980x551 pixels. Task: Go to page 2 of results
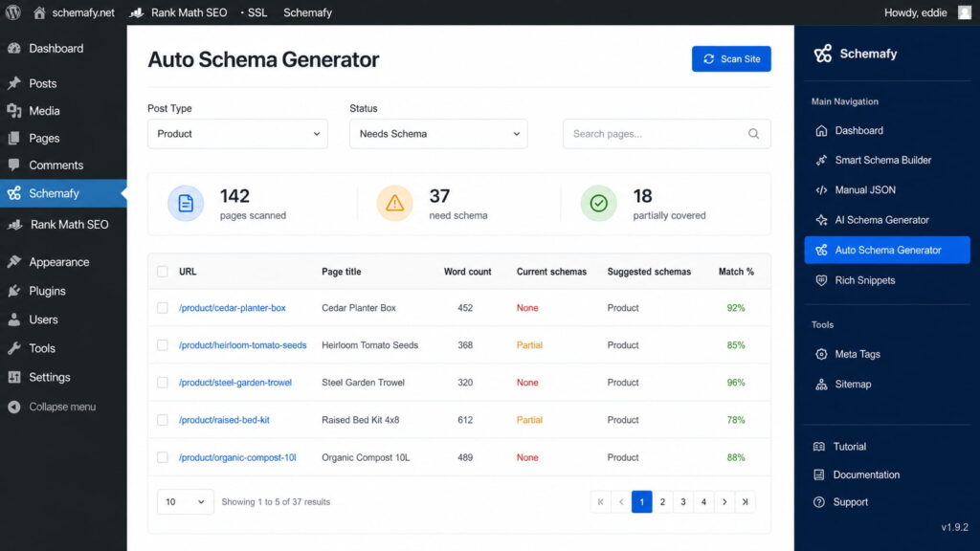662,501
